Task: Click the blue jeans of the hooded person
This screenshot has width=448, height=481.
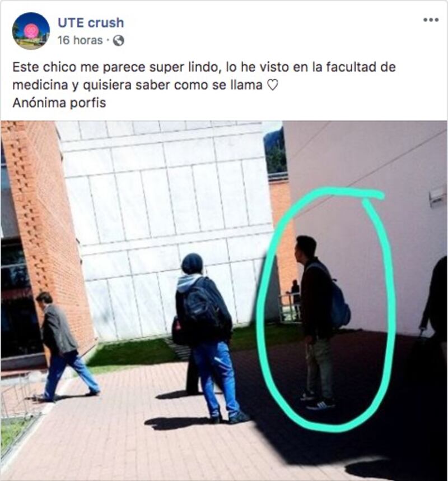Action: (x=214, y=377)
